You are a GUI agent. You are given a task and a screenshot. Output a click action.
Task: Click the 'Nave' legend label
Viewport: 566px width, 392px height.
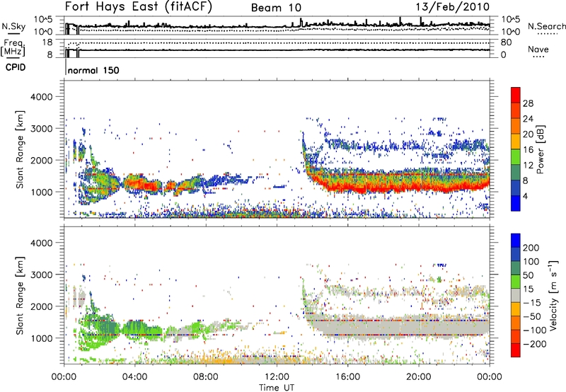(538, 50)
